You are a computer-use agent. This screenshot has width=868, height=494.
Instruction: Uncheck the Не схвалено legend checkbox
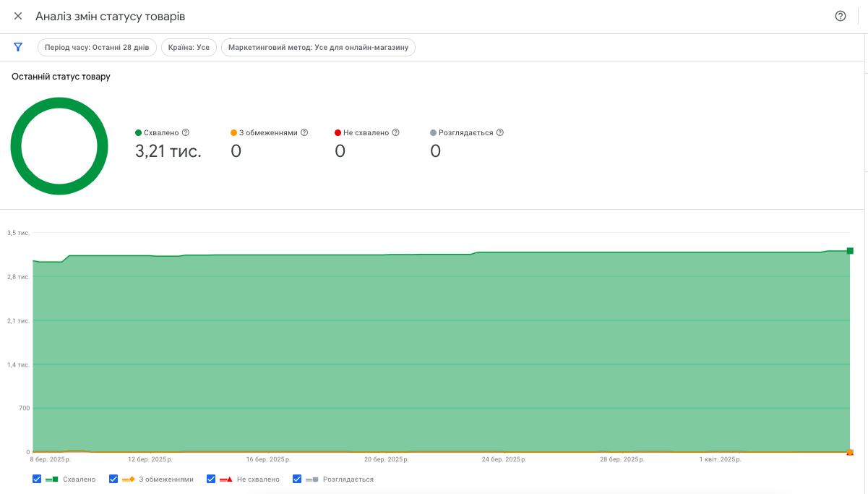point(211,479)
